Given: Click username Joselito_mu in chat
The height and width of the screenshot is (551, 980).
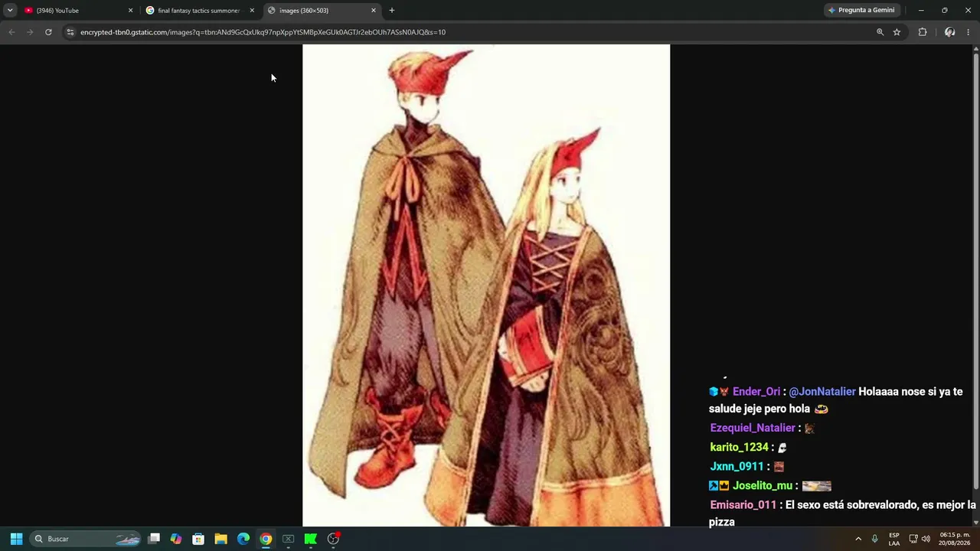Looking at the screenshot, I should 763,486.
